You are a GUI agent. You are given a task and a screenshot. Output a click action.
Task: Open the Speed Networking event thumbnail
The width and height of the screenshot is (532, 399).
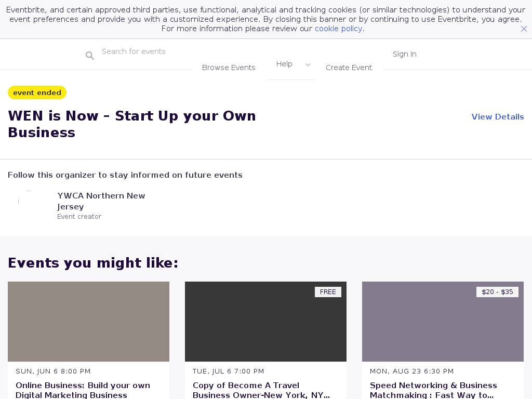443,322
